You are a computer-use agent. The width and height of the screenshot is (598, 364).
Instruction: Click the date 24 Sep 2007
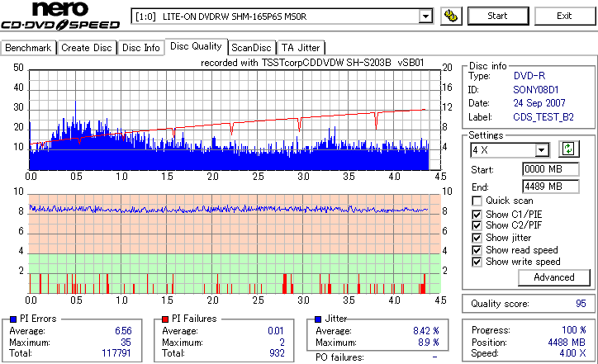coord(539,103)
